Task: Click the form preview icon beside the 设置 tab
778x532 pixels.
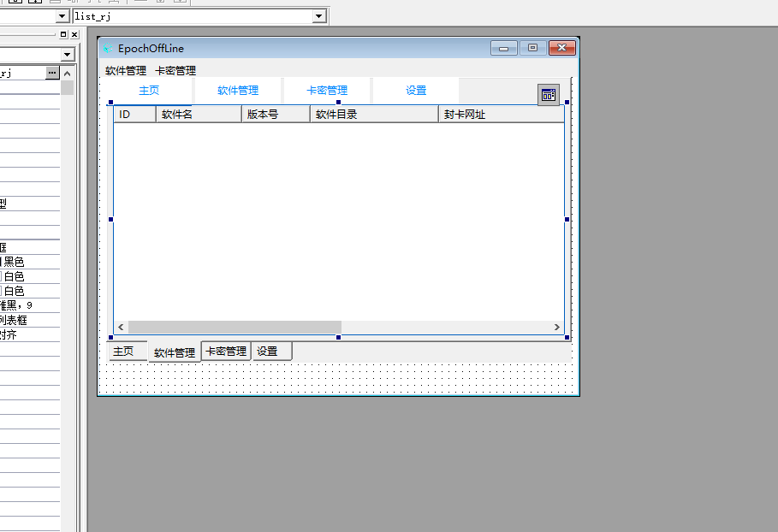Action: click(x=547, y=94)
